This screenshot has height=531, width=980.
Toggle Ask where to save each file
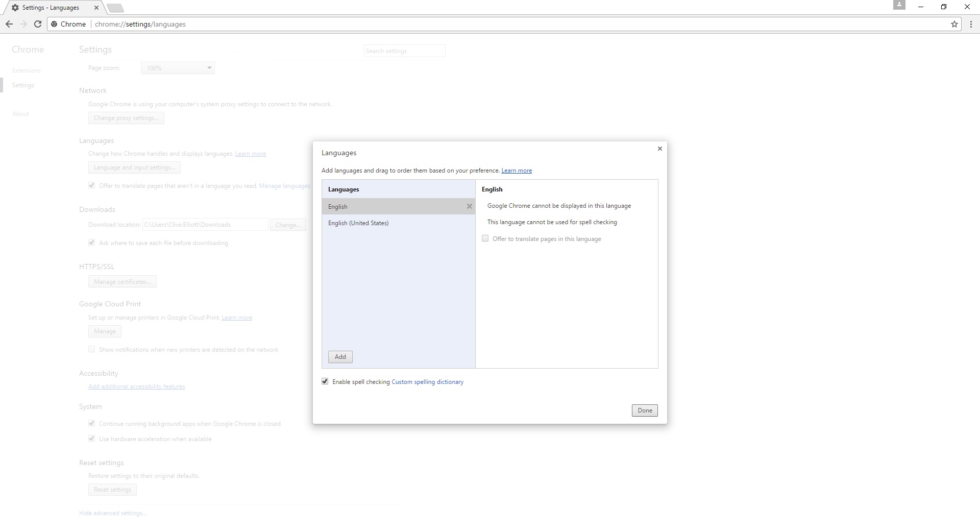tap(92, 243)
